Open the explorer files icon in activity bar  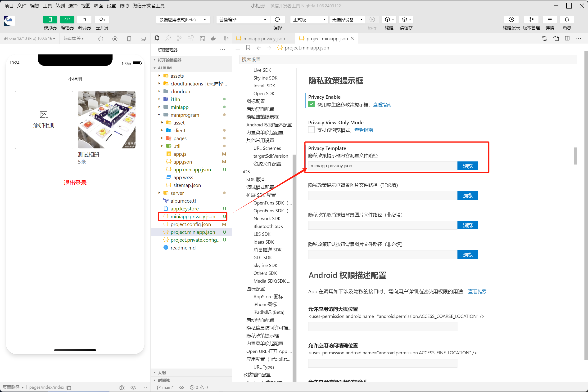pos(156,38)
